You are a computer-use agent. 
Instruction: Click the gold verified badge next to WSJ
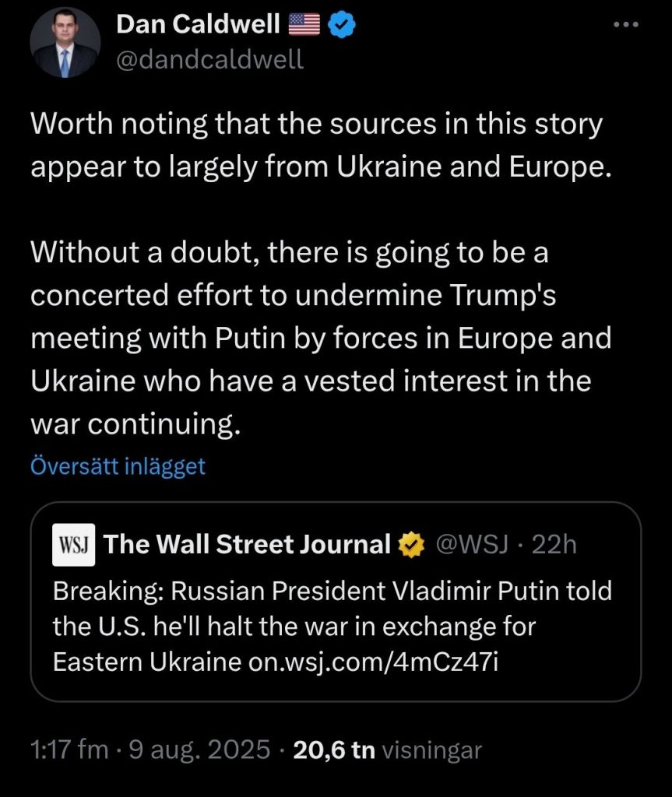click(x=409, y=545)
